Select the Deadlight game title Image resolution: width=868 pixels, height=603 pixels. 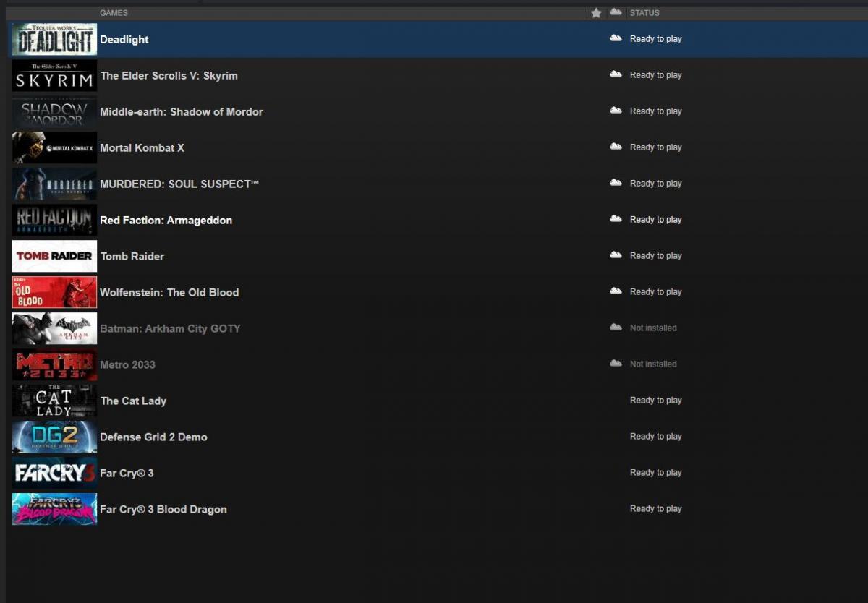124,40
